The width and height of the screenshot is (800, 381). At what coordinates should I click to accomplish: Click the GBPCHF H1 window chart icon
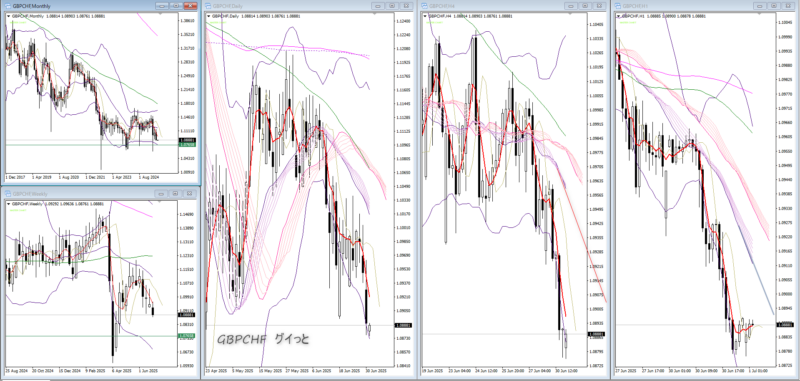(617, 6)
